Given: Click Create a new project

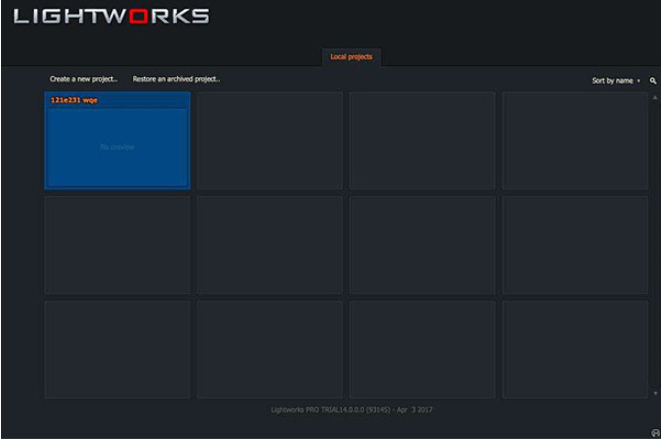Looking at the screenshot, I should click(x=84, y=79).
